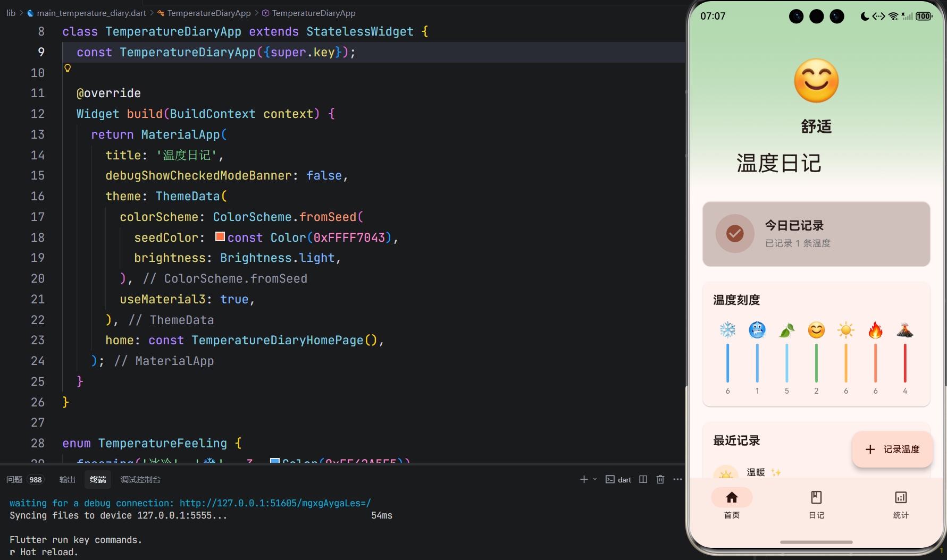Screen dimensions: 947x560
Task: Tap the 温度日记 heading on phone
Action: click(779, 163)
